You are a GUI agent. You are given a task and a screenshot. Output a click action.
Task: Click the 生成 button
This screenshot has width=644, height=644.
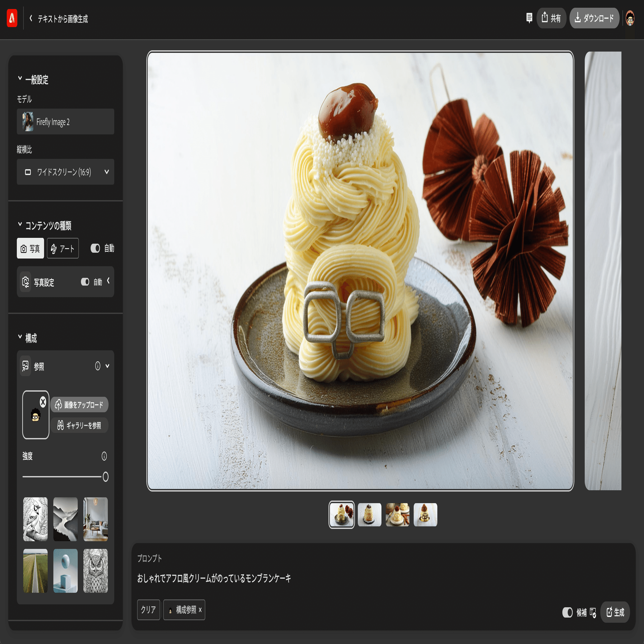(615, 612)
